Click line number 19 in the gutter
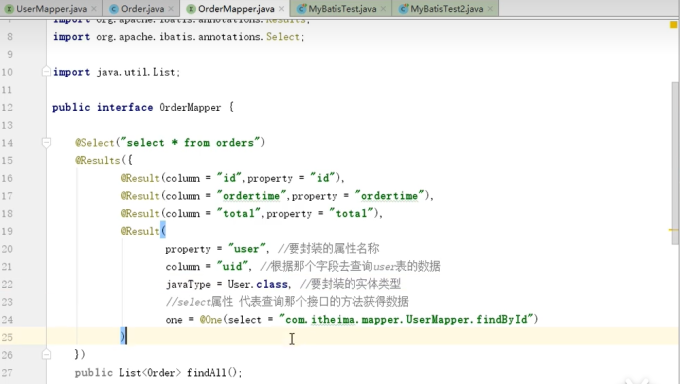 point(7,231)
